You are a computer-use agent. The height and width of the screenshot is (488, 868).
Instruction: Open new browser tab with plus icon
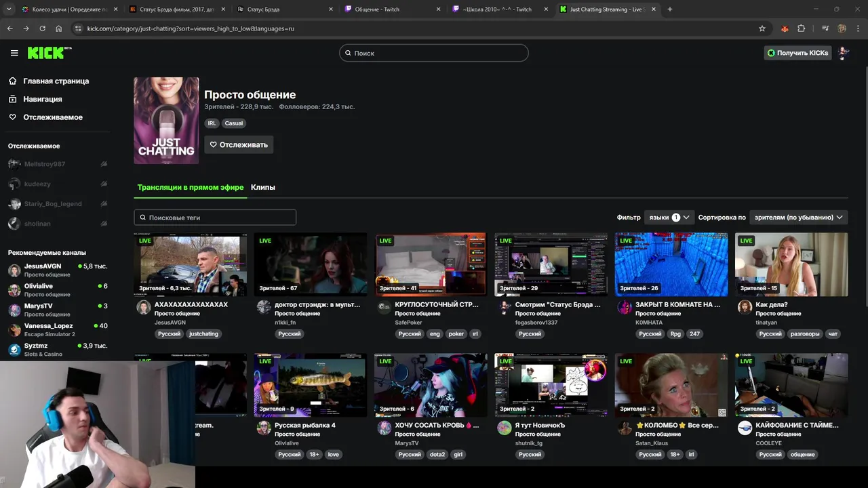[670, 9]
